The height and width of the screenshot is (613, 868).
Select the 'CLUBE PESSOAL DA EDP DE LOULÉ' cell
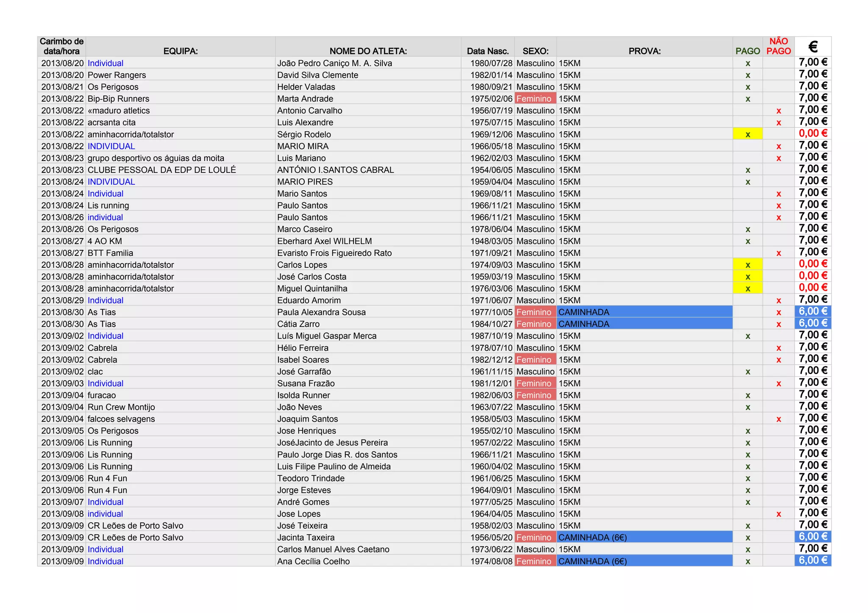click(x=161, y=170)
